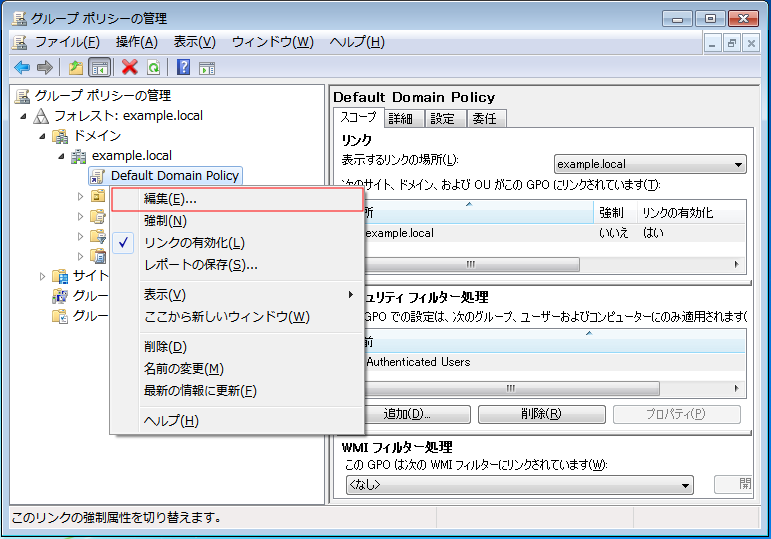Click the example.local domain icon in tree

click(78, 156)
